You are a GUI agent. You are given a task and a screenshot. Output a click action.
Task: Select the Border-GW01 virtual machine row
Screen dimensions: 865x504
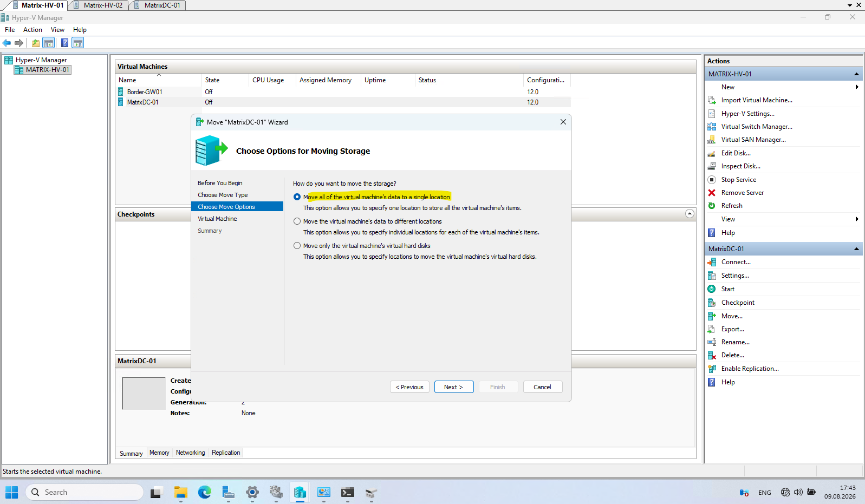(x=344, y=92)
